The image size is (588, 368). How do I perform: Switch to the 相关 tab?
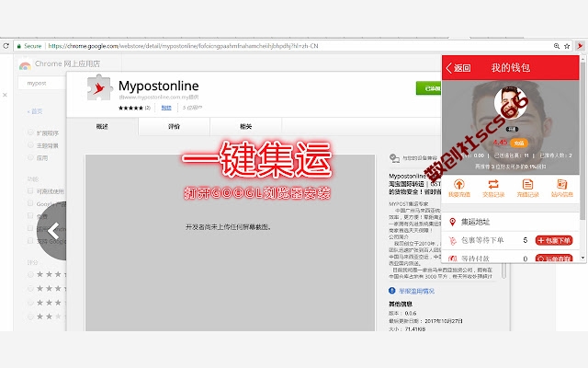[x=245, y=127]
